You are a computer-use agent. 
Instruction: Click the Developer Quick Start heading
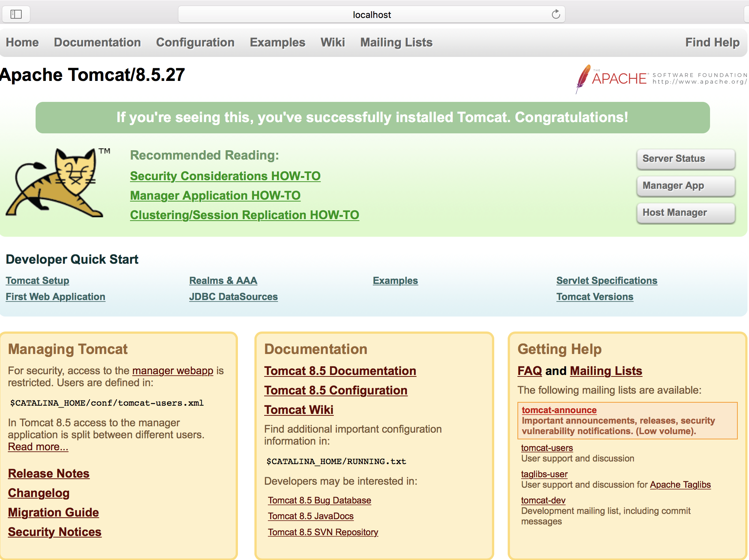tap(72, 259)
